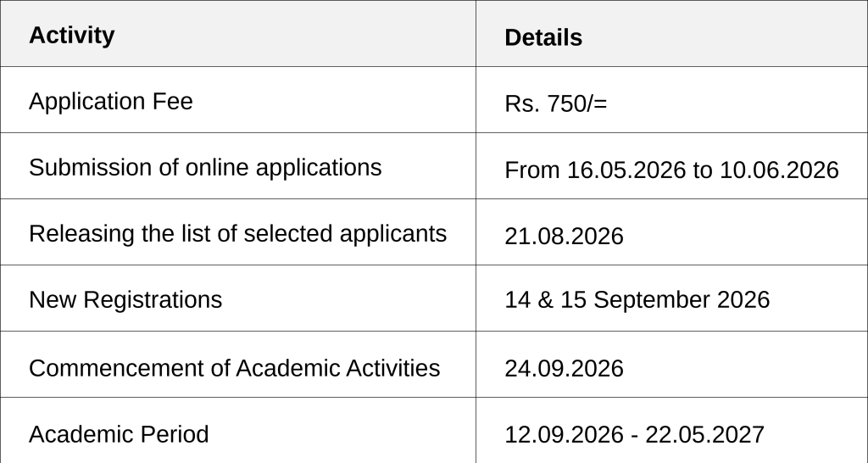Click the 14 & 15 September 2026 cell
Image resolution: width=868 pixels, height=463 pixels.
(x=671, y=298)
